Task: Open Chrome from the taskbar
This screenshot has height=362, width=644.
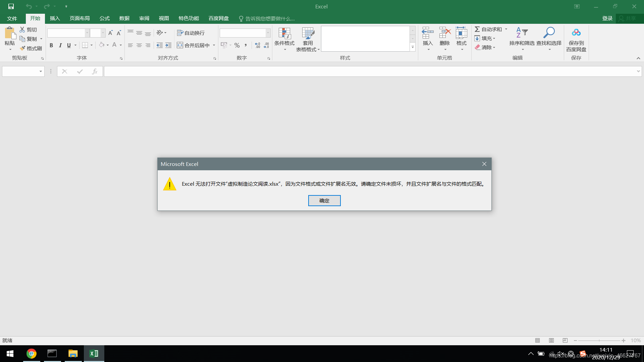Action: tap(32, 354)
